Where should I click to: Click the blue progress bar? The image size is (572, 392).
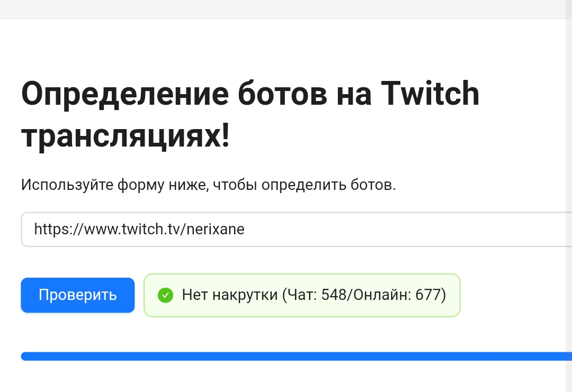pos(296,357)
